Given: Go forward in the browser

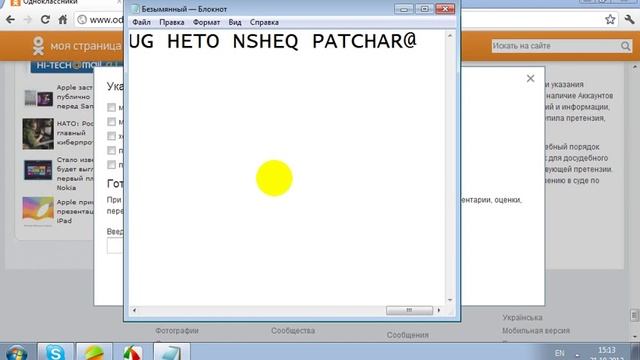Looking at the screenshot, I should (x=28, y=20).
